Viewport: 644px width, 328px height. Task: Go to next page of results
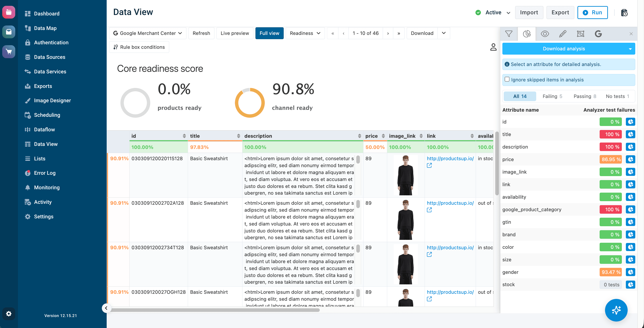coord(388,33)
